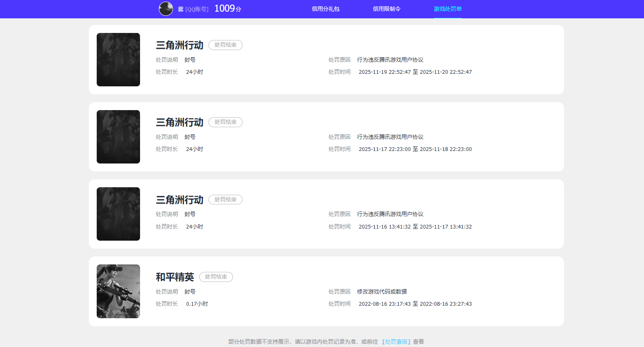Click the 0.17小时 penalty duration
Image resolution: width=644 pixels, height=347 pixels.
[x=197, y=304]
